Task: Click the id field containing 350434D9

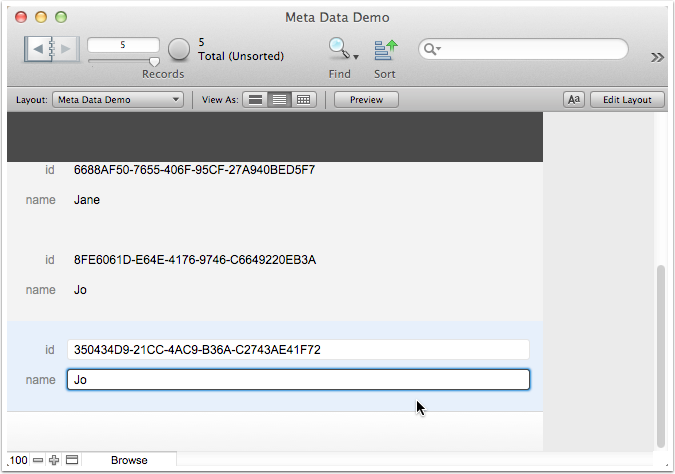Action: point(297,350)
